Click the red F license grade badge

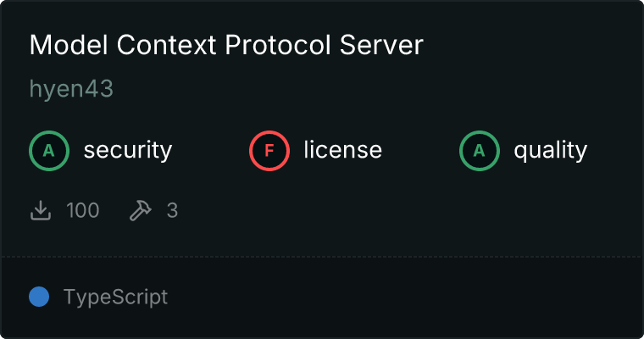[269, 151]
